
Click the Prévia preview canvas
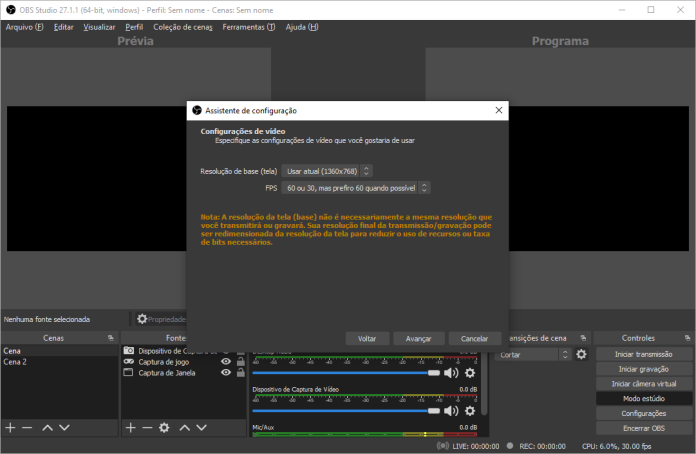[96, 178]
